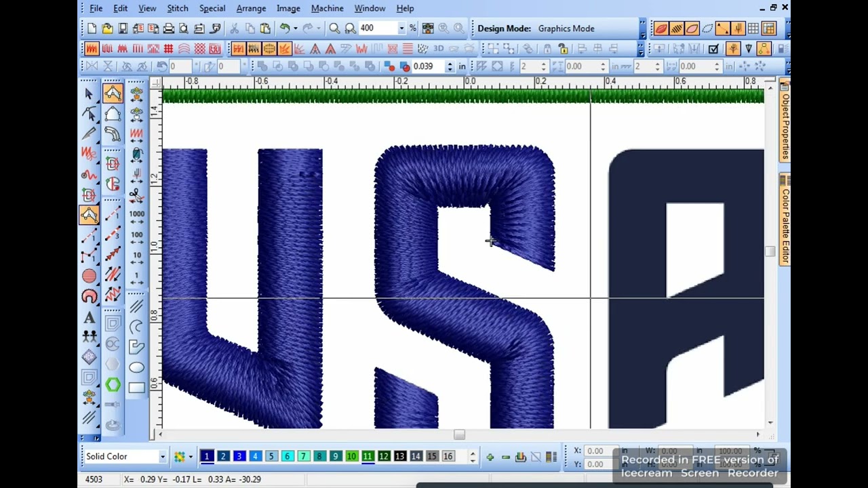Open the palette options dropdown arrow
The height and width of the screenshot is (488, 868).
click(x=191, y=457)
